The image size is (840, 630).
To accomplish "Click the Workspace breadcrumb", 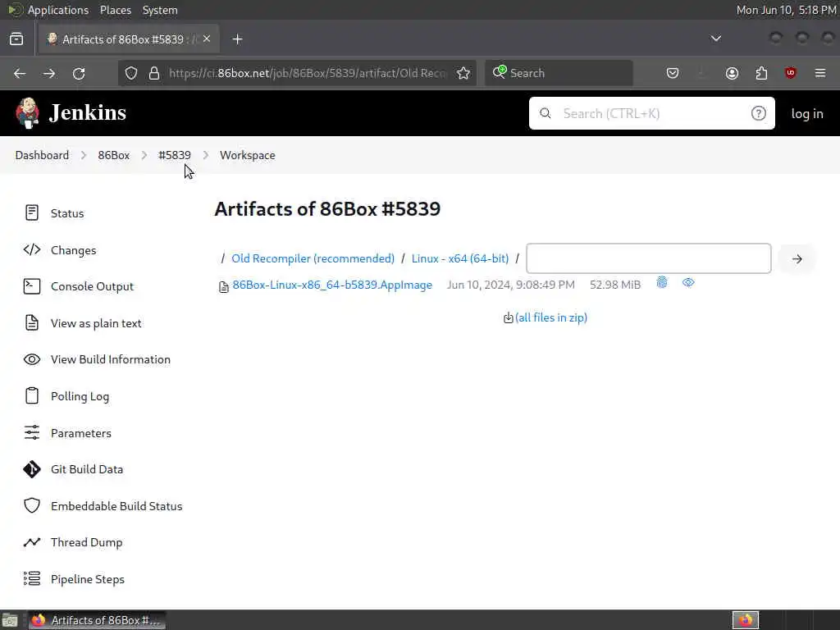I will coord(248,155).
